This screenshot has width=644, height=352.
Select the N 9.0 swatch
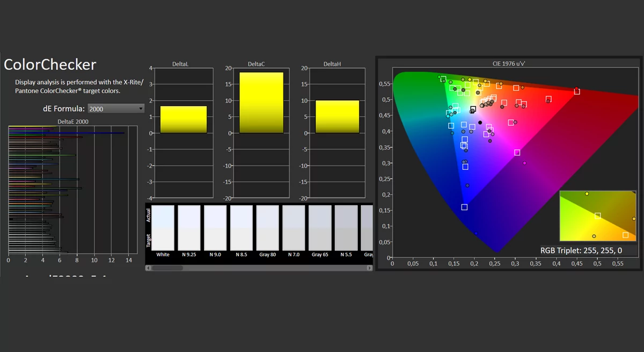tap(215, 228)
